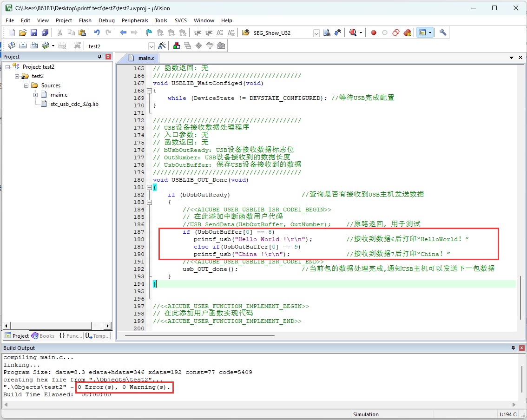The width and height of the screenshot is (527, 420).
Task: Fold code block at line 168
Action: 149,91
